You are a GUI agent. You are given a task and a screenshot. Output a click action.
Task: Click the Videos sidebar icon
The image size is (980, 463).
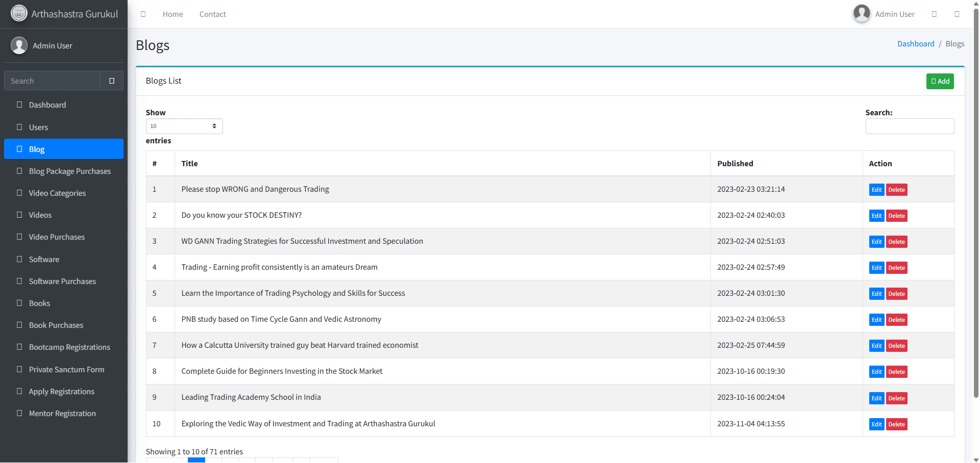[19, 215]
